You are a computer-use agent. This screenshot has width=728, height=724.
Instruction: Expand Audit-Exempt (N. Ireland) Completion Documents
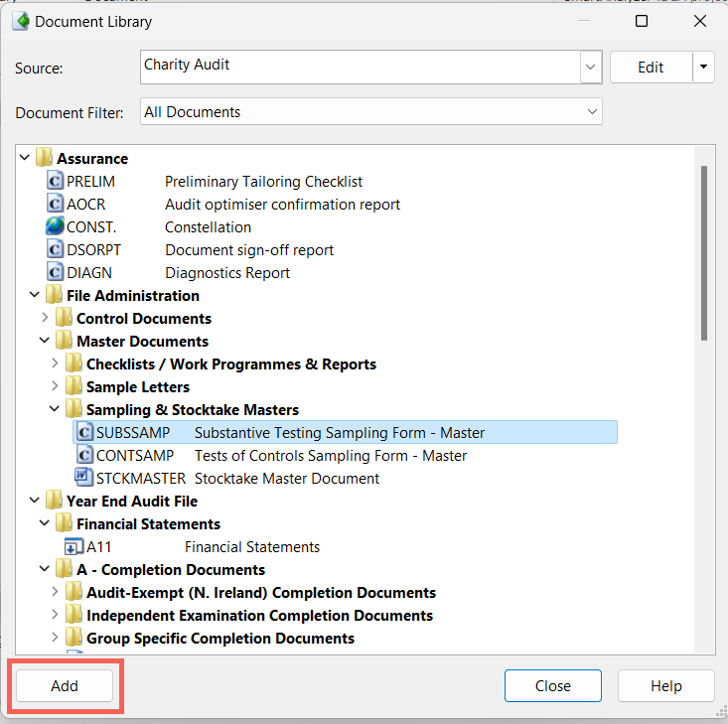(x=55, y=591)
